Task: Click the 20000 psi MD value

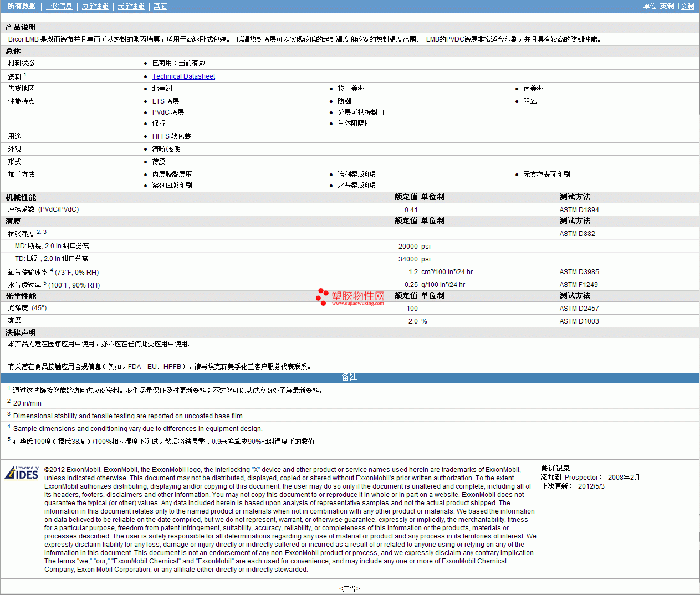Action: pyautogui.click(x=414, y=247)
